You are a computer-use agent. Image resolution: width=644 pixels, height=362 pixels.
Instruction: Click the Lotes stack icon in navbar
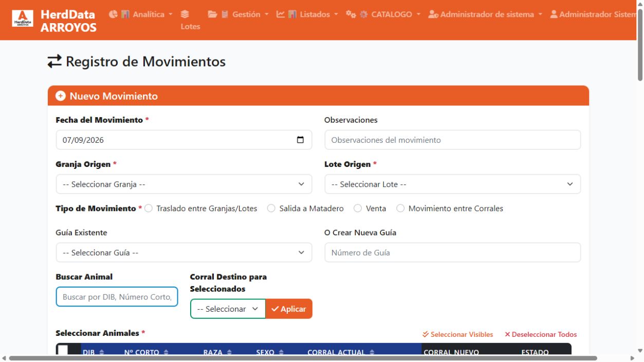pyautogui.click(x=185, y=14)
